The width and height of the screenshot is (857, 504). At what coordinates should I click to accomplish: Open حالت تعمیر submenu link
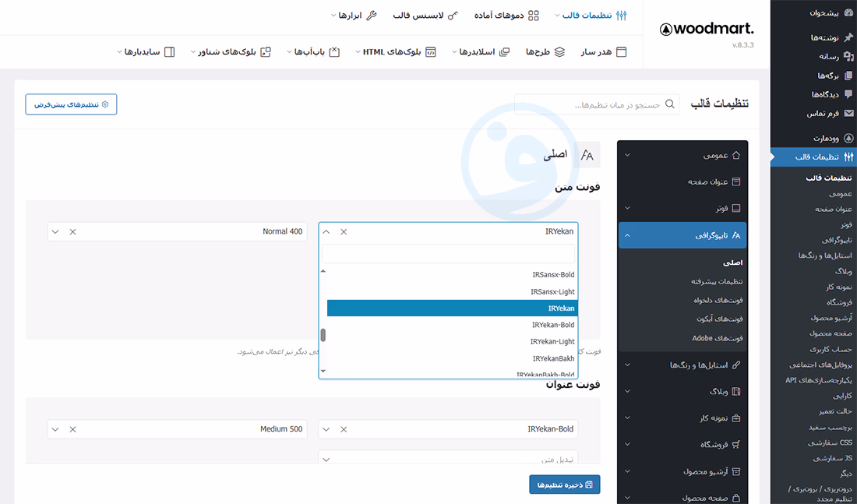tap(835, 411)
